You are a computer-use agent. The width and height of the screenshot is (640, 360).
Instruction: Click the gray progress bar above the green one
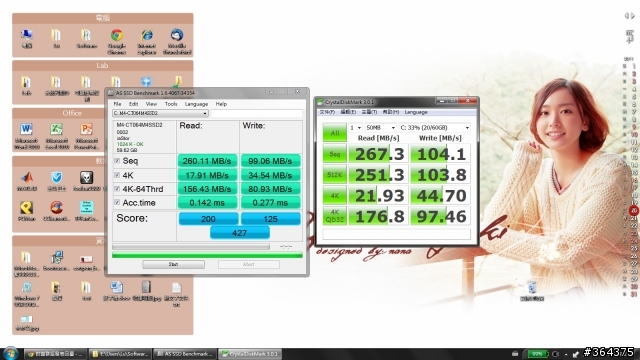point(191,247)
